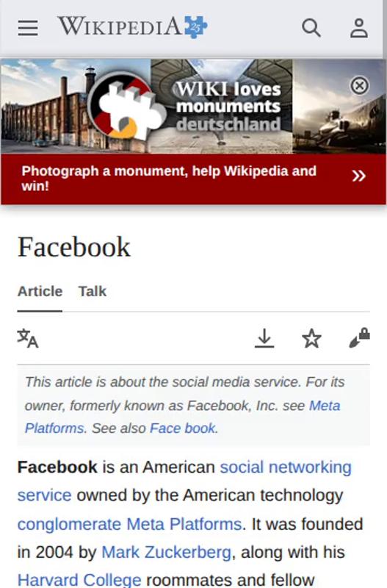This screenshot has height=588, width=387.
Task: Open the Harvard College link
Action: [79, 579]
